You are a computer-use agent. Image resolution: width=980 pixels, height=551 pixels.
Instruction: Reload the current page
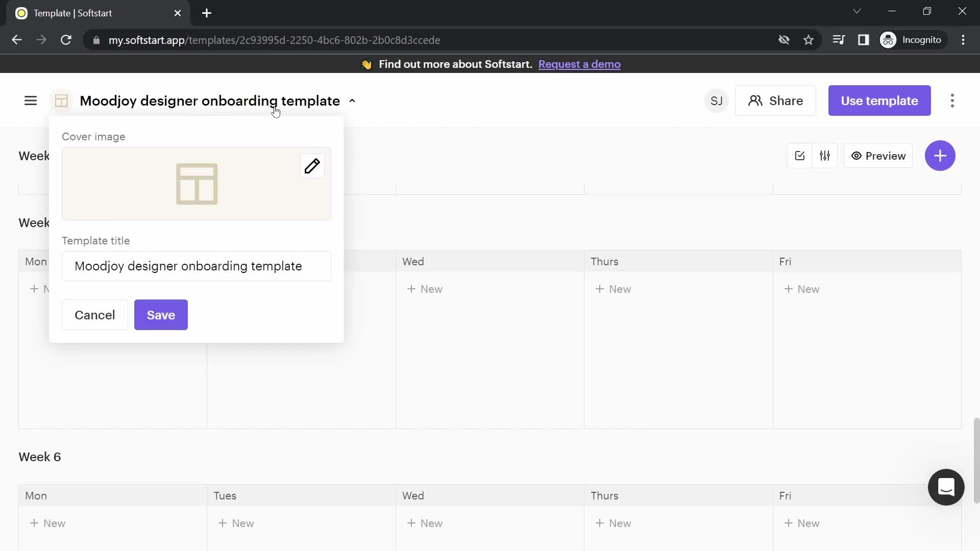66,40
